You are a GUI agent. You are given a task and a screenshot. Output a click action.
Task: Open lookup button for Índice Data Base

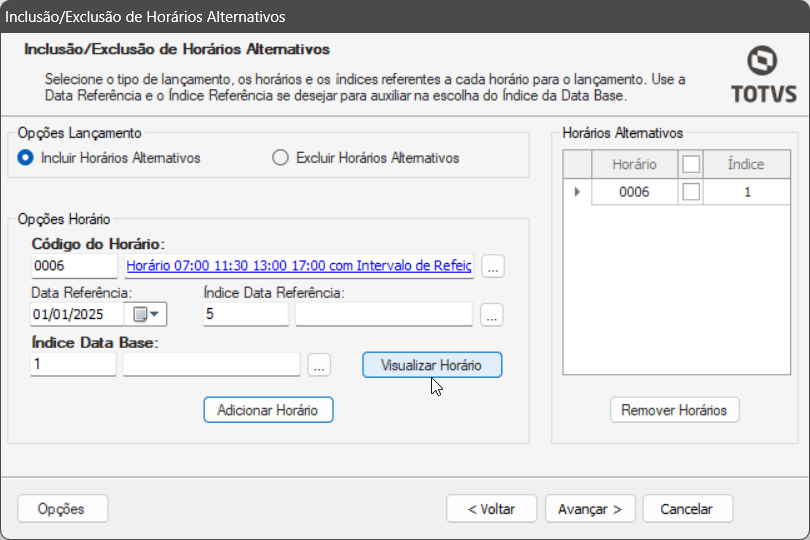[319, 365]
